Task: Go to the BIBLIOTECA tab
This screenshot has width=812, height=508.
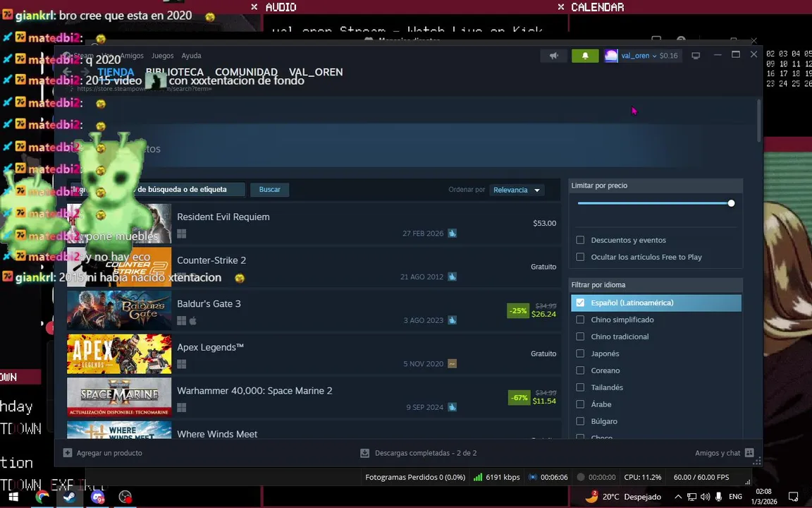Action: point(175,72)
